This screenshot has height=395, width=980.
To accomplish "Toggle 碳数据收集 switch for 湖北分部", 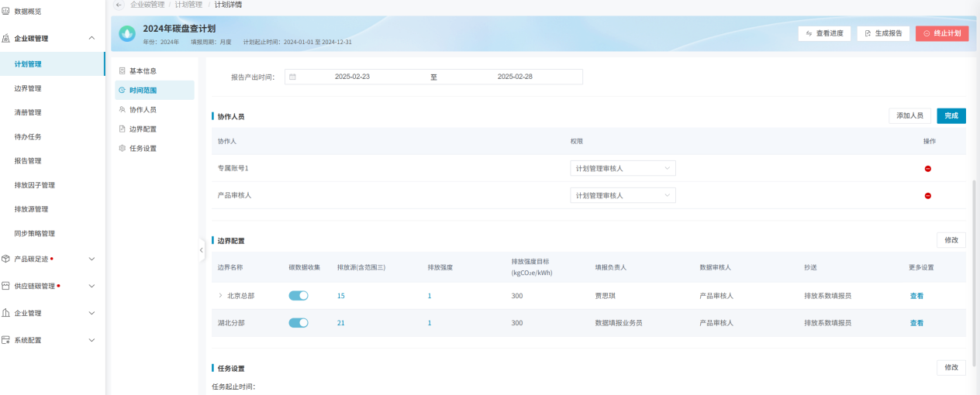I will [298, 323].
